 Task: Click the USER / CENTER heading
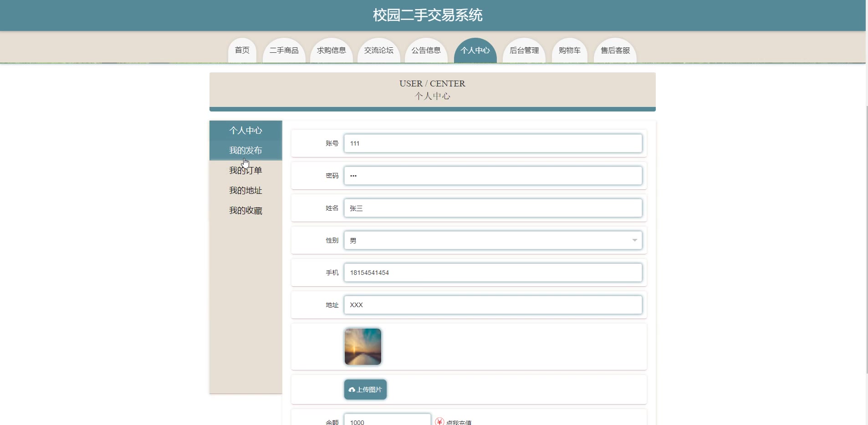click(x=432, y=84)
